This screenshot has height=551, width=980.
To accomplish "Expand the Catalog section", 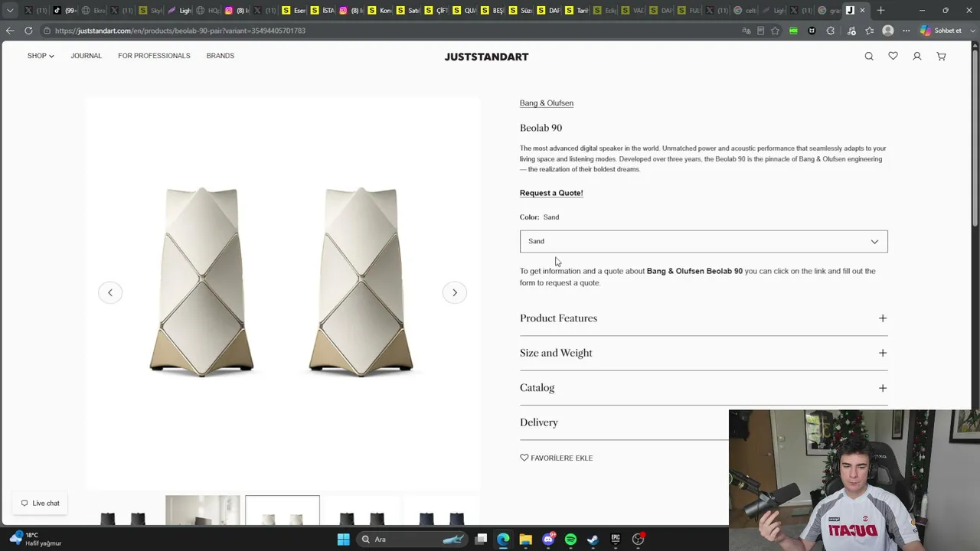I will (704, 388).
